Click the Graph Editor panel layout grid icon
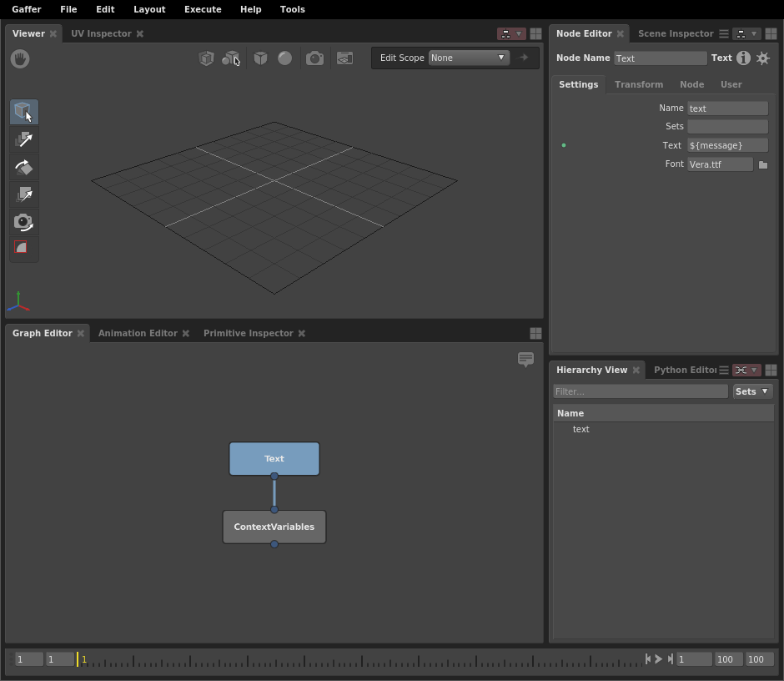This screenshot has width=784, height=681. coord(535,333)
